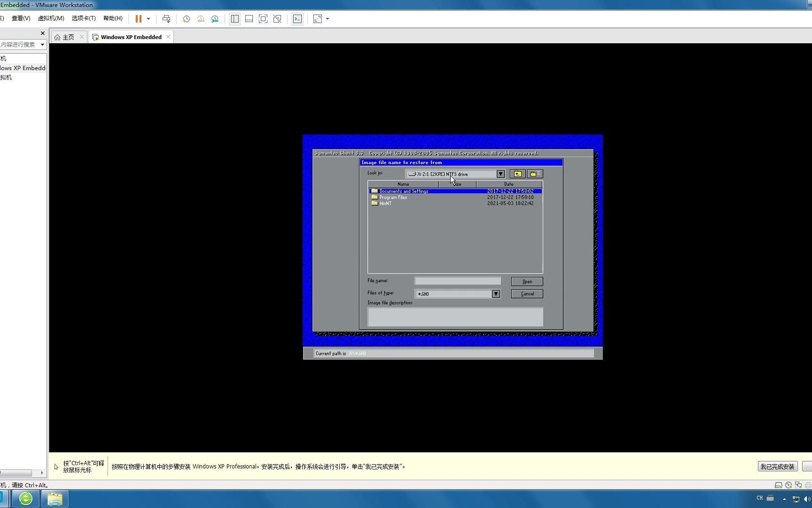The width and height of the screenshot is (812, 508).
Task: Take a snapshot of this virtual machine
Action: 186,19
